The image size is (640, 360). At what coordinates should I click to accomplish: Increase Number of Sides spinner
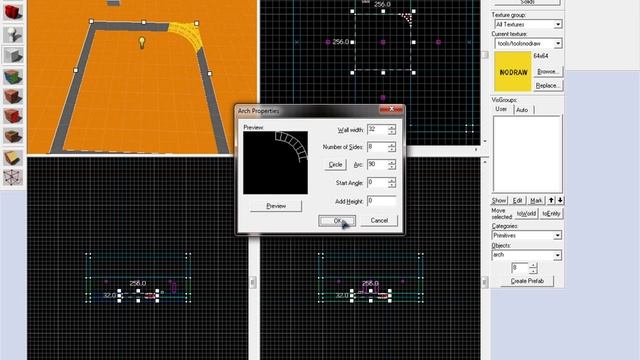point(392,145)
